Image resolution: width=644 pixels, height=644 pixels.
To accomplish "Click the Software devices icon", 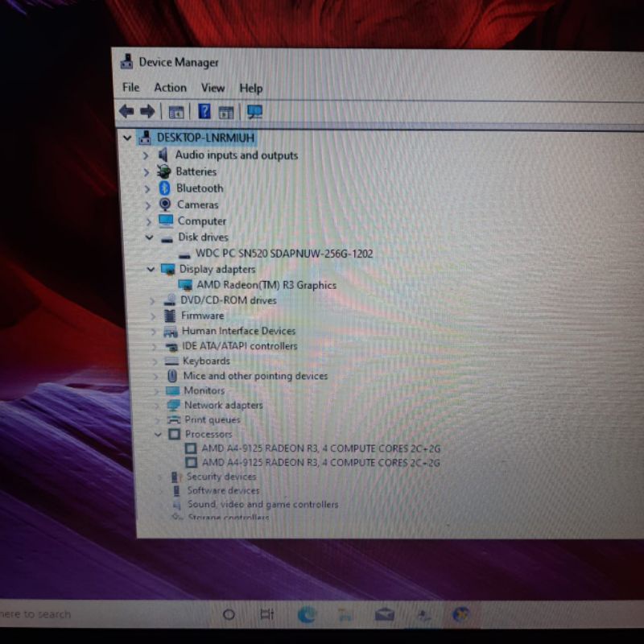I will (x=176, y=490).
